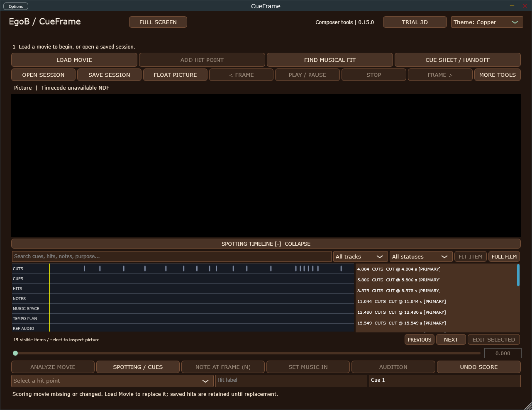Image resolution: width=532 pixels, height=410 pixels.
Task: Click ANALYZE MOVIE
Action: 53,367
